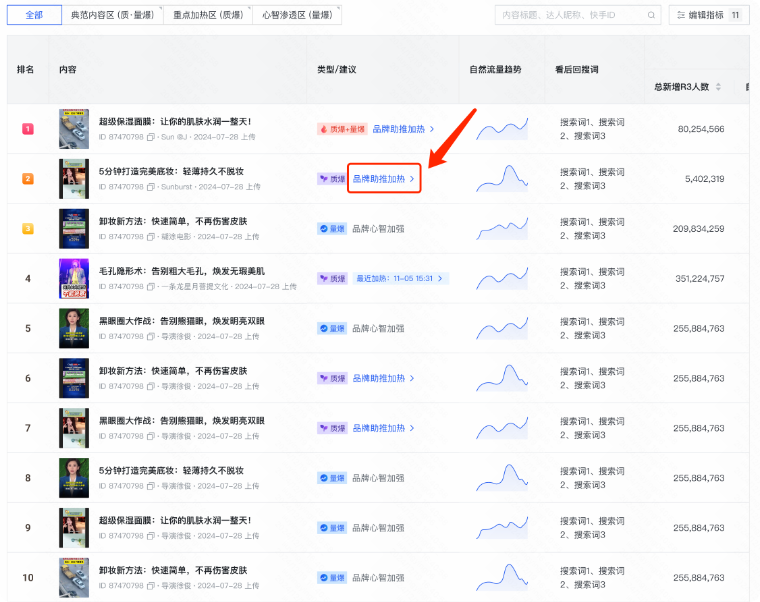The width and height of the screenshot is (760, 602).
Task: Click value 209,834,259
Action: click(698, 229)
